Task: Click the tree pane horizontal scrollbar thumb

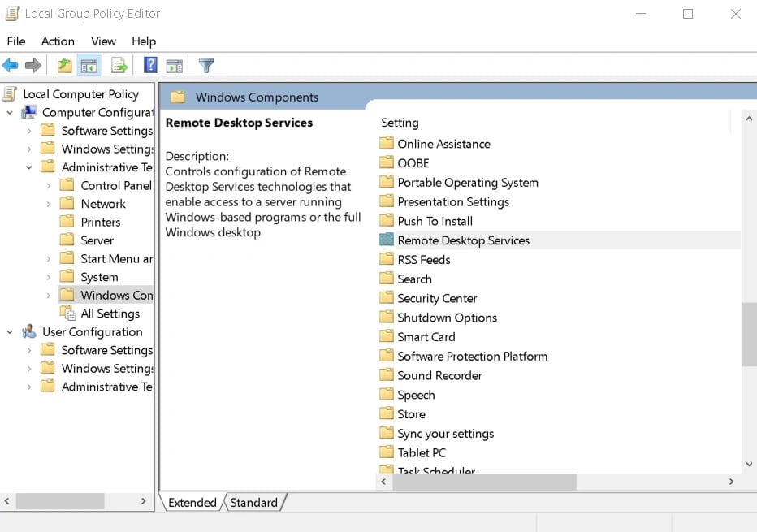Action: click(60, 501)
